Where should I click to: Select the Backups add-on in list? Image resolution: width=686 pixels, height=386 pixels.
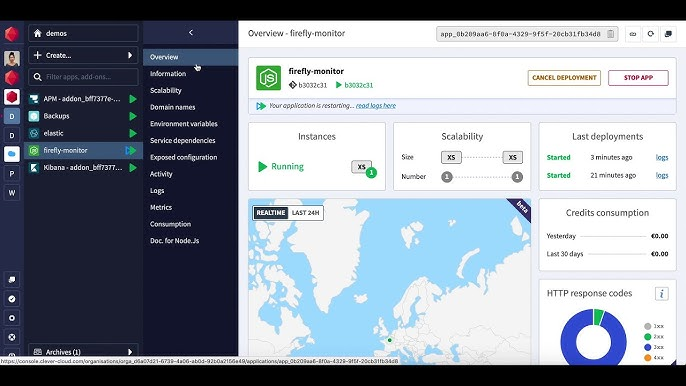[83, 116]
